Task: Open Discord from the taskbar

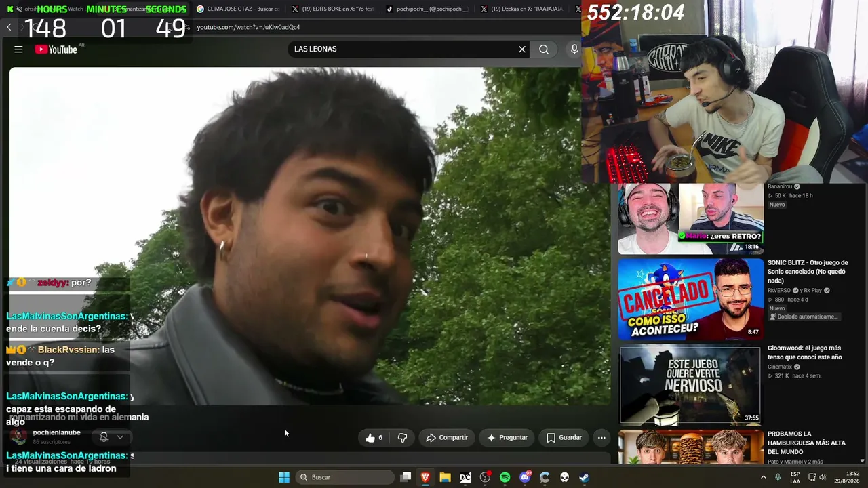Action: [x=525, y=477]
